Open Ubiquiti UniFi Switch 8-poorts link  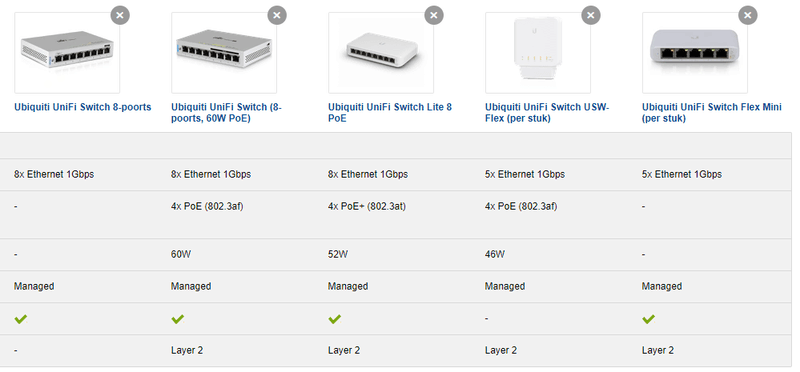(x=83, y=107)
